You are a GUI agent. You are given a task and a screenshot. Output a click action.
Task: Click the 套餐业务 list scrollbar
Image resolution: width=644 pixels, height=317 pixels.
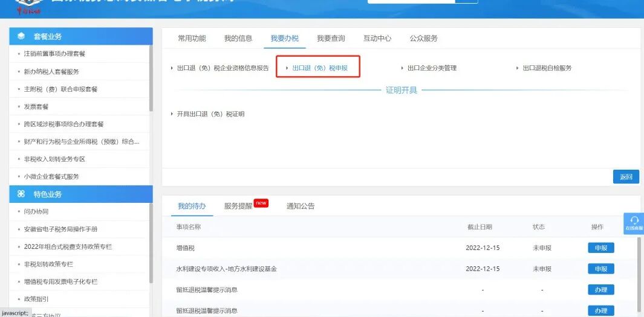151,78
